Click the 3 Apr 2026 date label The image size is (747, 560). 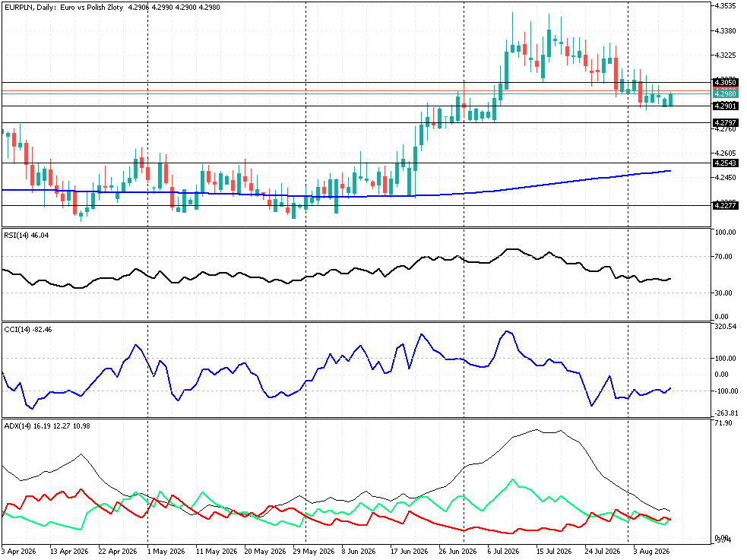coord(19,552)
